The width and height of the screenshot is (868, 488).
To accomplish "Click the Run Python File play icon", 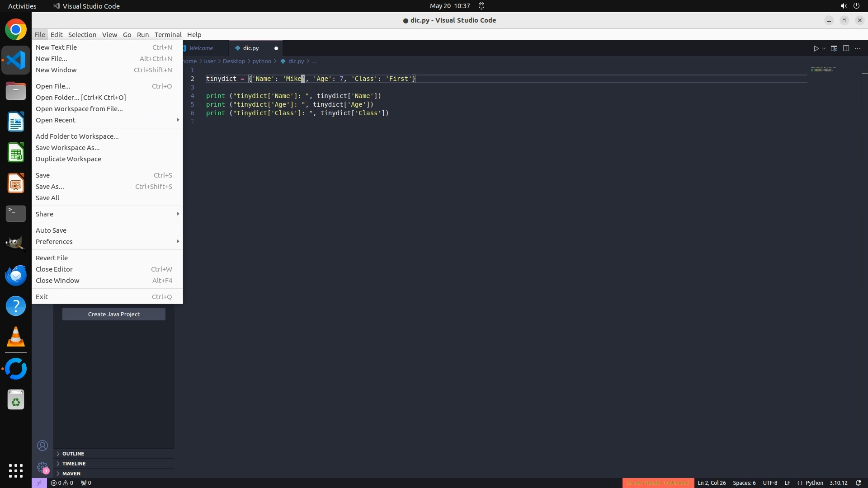I will coord(816,48).
